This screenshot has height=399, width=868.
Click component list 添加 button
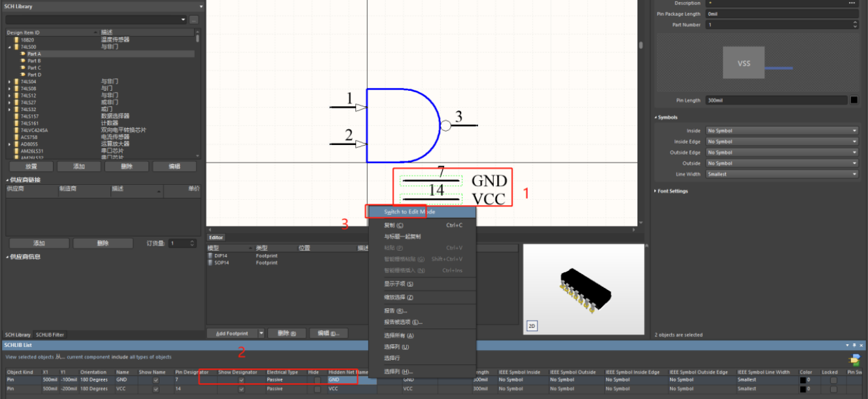[x=79, y=167]
